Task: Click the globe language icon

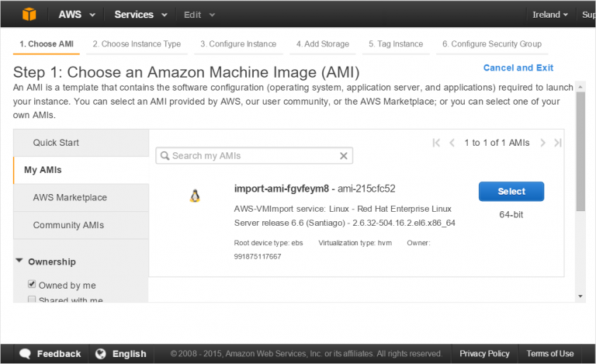Action: pyautogui.click(x=101, y=354)
